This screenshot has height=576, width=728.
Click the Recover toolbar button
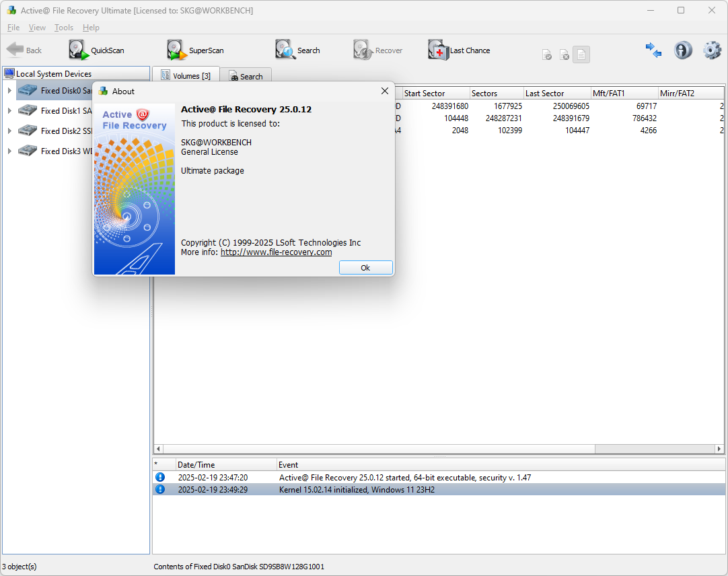378,50
